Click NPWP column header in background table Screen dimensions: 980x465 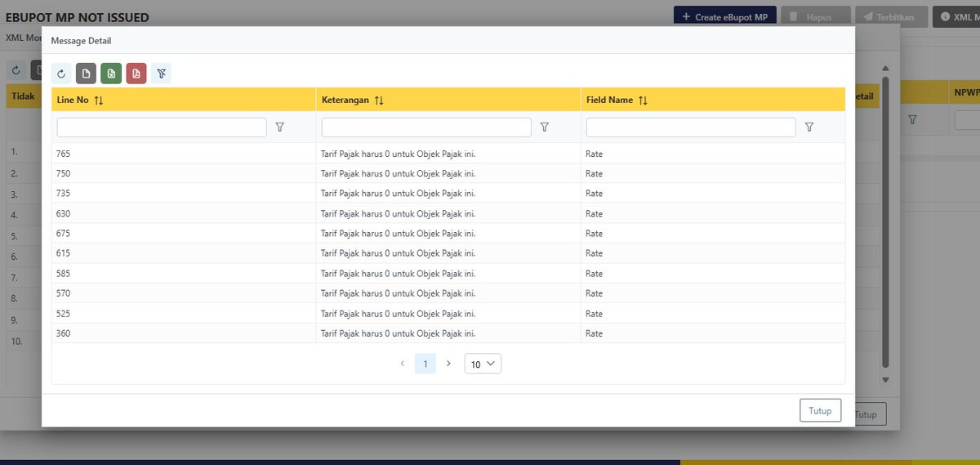tap(965, 93)
